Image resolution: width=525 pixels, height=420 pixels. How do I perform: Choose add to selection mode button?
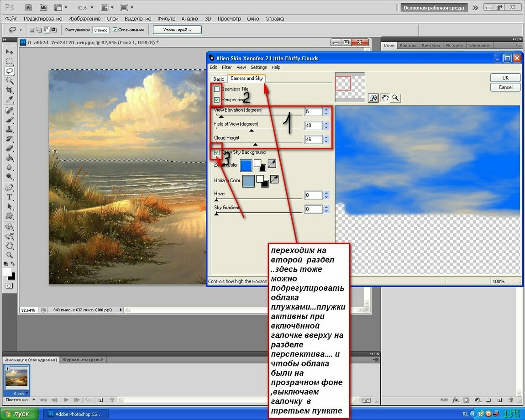coord(39,30)
